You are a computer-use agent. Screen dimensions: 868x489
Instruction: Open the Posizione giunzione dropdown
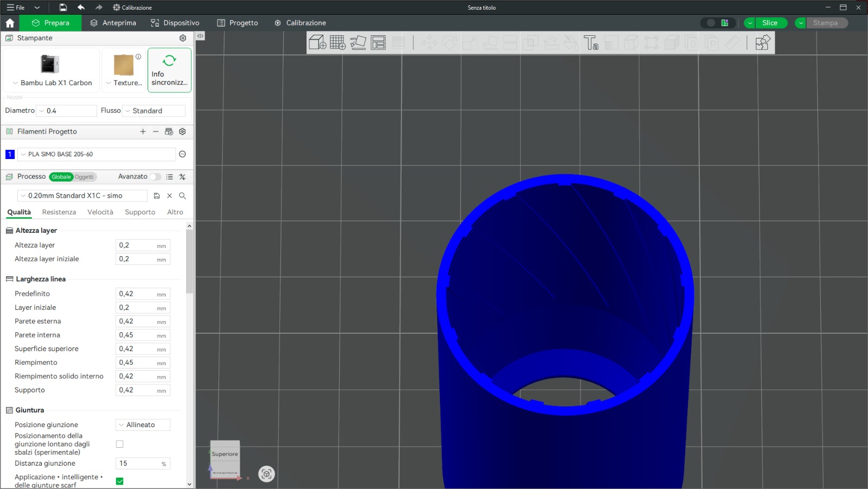coord(143,425)
